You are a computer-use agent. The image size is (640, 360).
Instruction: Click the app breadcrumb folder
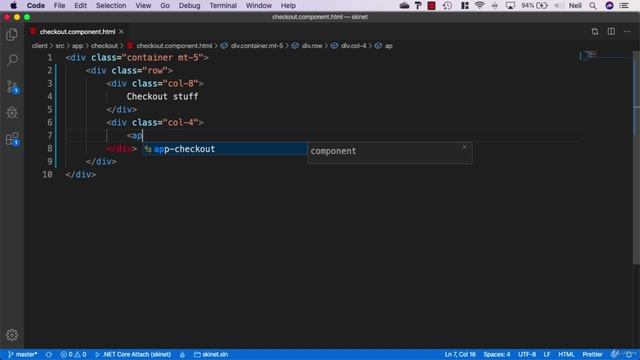78,46
